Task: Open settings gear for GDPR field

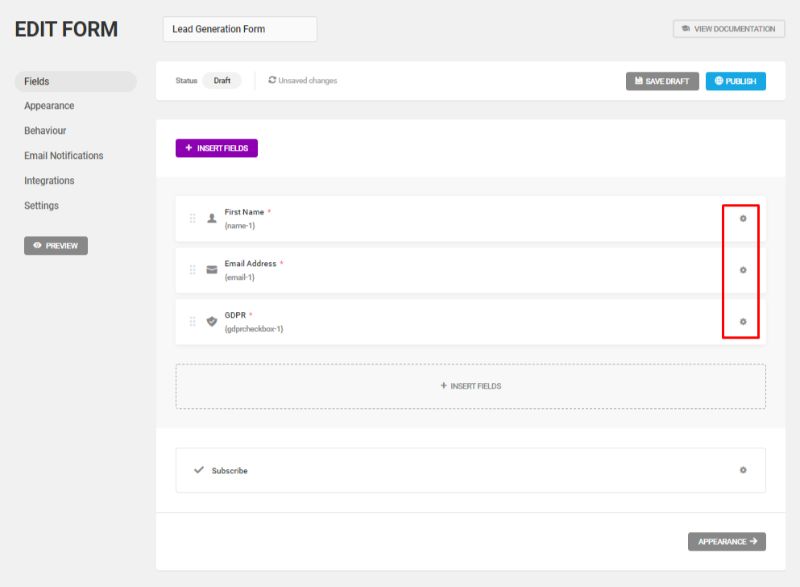Action: (x=743, y=321)
